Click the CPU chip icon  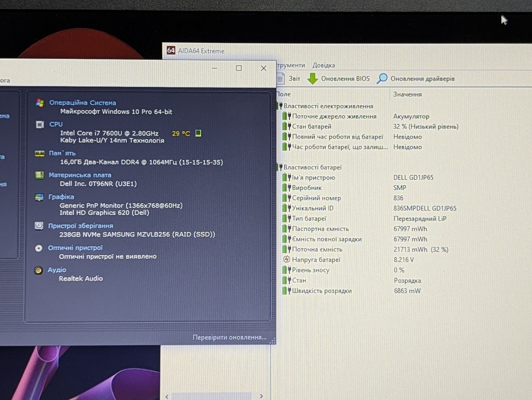[x=40, y=125]
